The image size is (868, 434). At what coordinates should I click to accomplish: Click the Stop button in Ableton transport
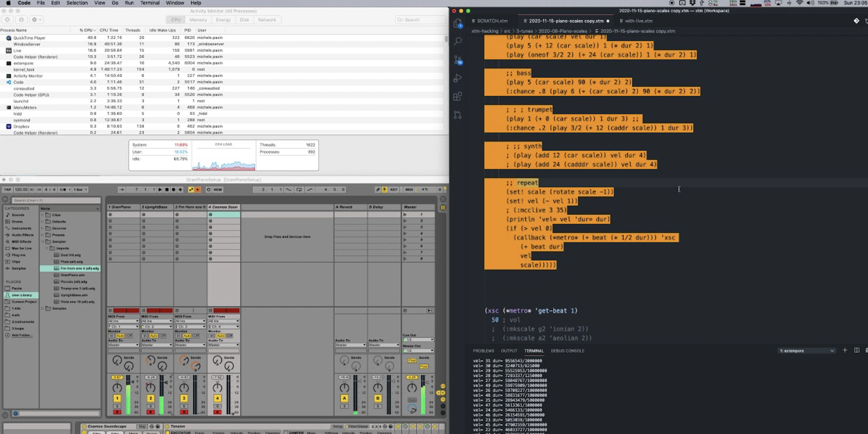pyautogui.click(x=167, y=189)
